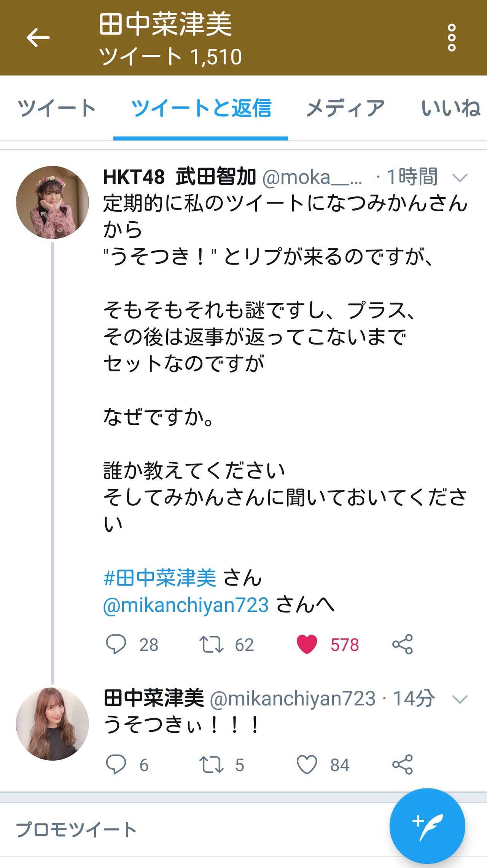This screenshot has width=487, height=868.
Task: Share the 武田智加 tweet
Action: (x=403, y=644)
